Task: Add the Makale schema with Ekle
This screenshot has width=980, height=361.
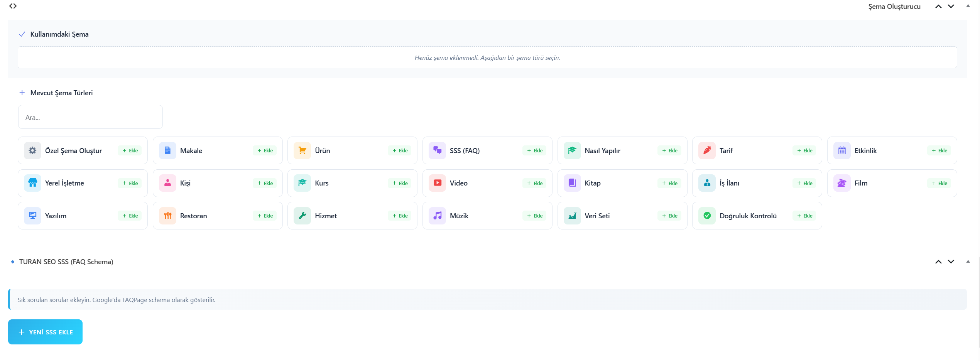Action: pos(265,151)
